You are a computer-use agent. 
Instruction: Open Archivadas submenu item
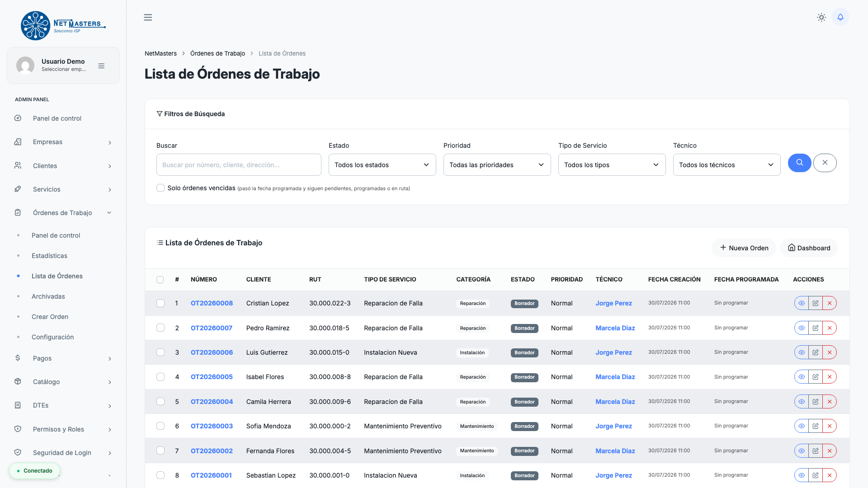pos(48,296)
